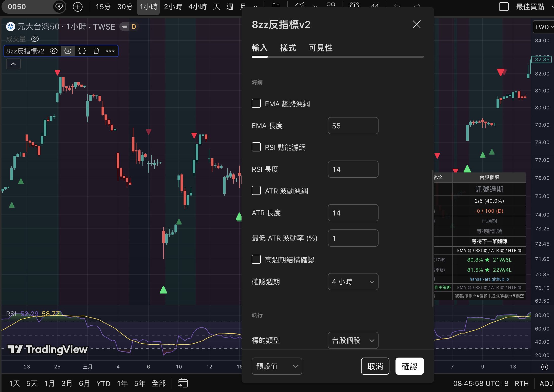This screenshot has height=392, width=554.
Task: Open the 標的類型 台股個股 dropdown
Action: [x=353, y=340]
